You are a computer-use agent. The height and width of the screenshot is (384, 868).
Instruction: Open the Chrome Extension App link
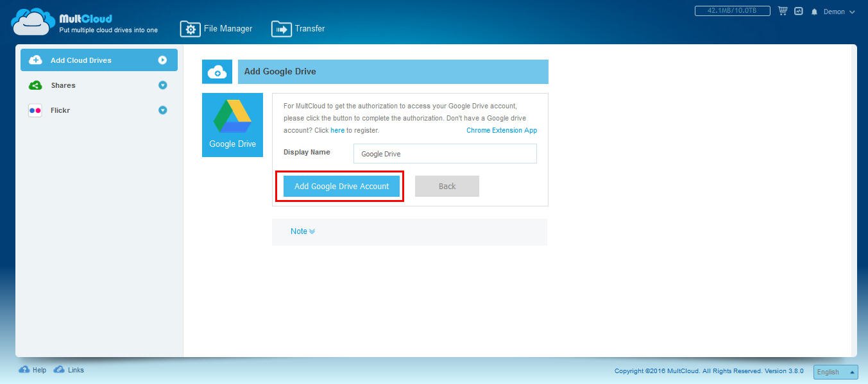(502, 130)
